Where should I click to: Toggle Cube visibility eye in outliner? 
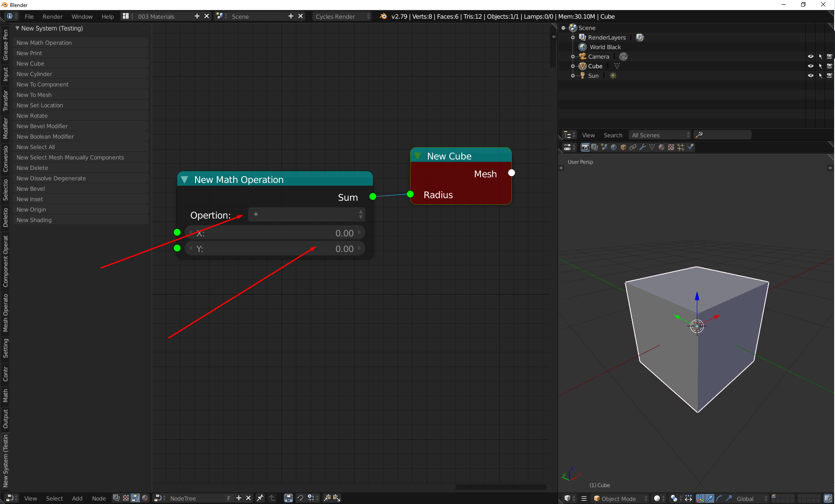click(810, 66)
